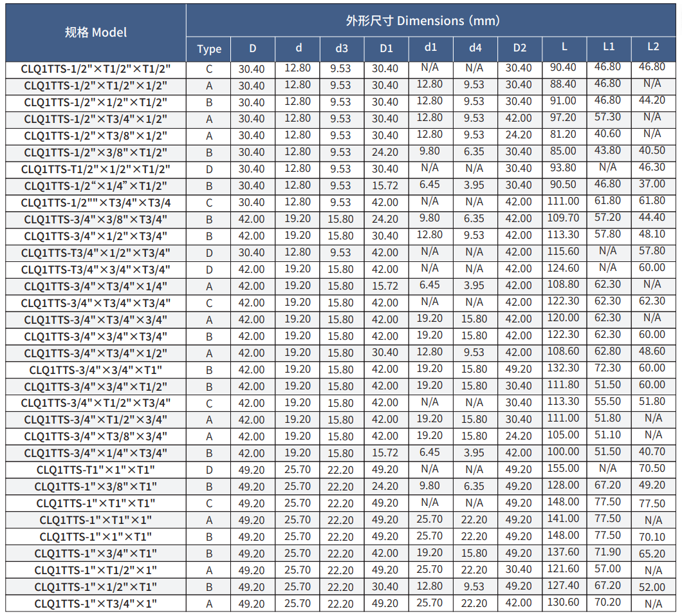Click L value 97.20
Viewport: 682px width, 616px height.
coord(563,117)
